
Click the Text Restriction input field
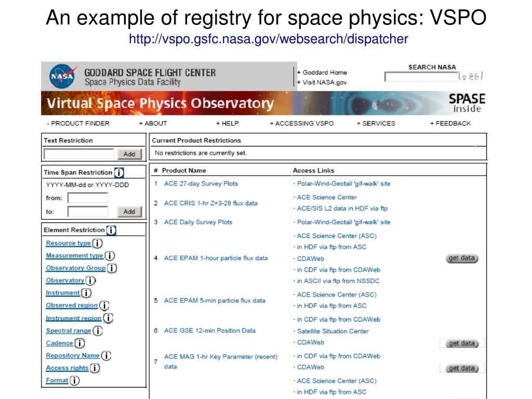[x=79, y=154]
